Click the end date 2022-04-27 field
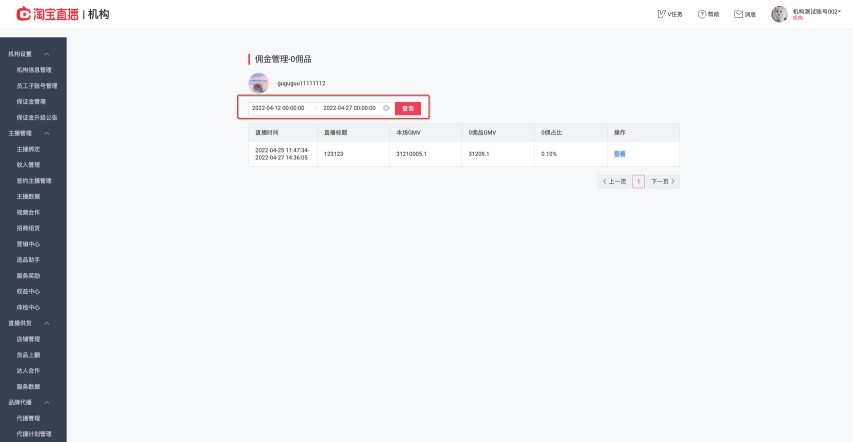 coord(349,108)
